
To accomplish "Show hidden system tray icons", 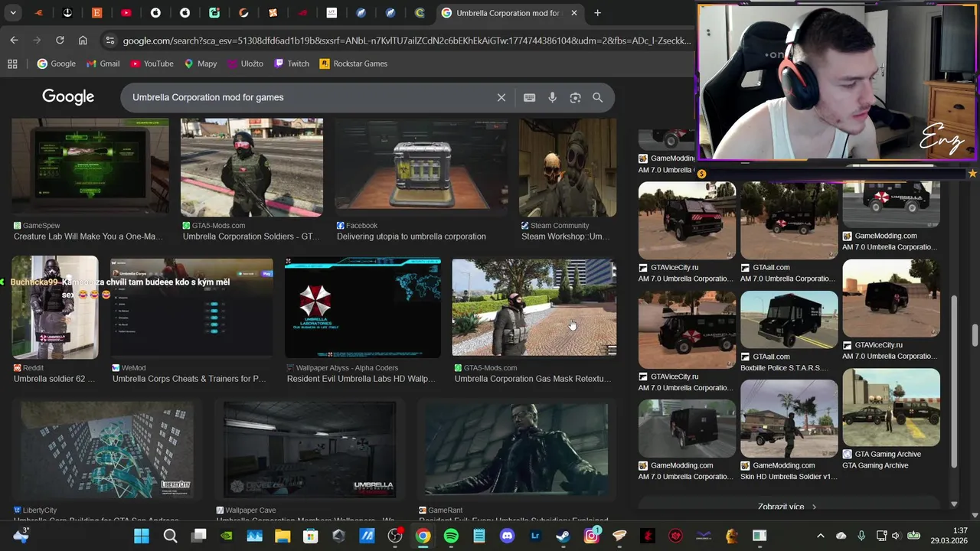I will pos(821,536).
